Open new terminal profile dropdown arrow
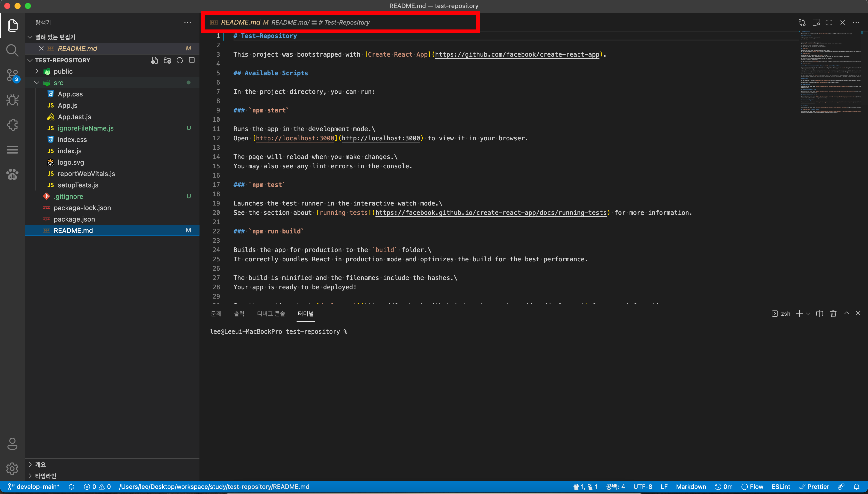Viewport: 868px width, 494px height. pyautogui.click(x=808, y=314)
